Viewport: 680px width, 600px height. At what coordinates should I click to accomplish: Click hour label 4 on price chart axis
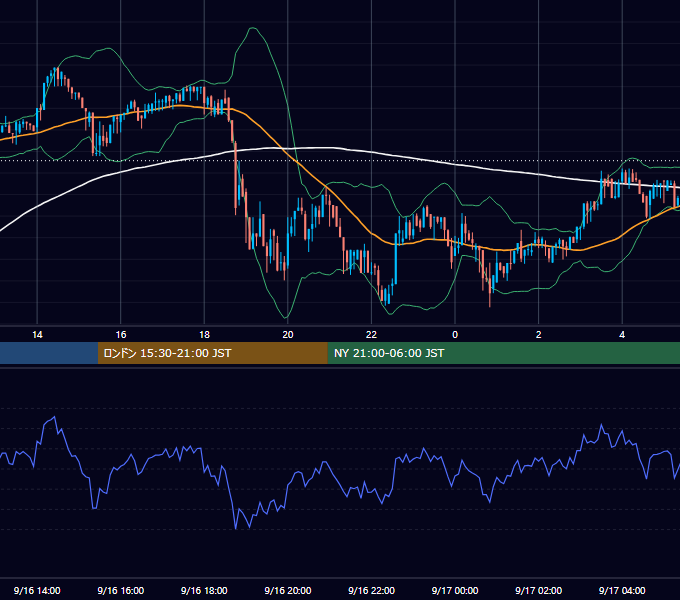[x=622, y=335]
